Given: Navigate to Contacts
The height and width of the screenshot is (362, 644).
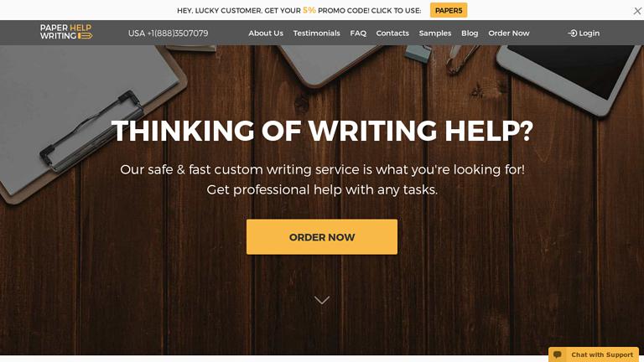Looking at the screenshot, I should point(392,34).
